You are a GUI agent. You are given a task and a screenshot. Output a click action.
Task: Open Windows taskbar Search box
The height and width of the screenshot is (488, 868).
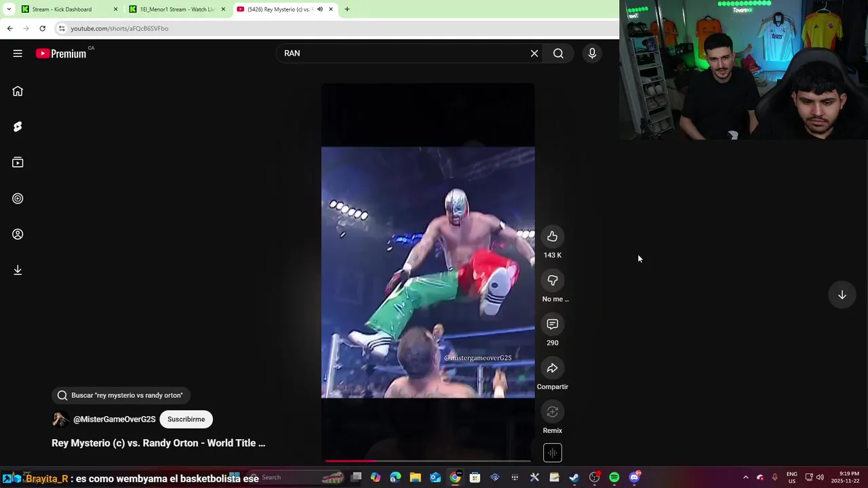(x=295, y=477)
